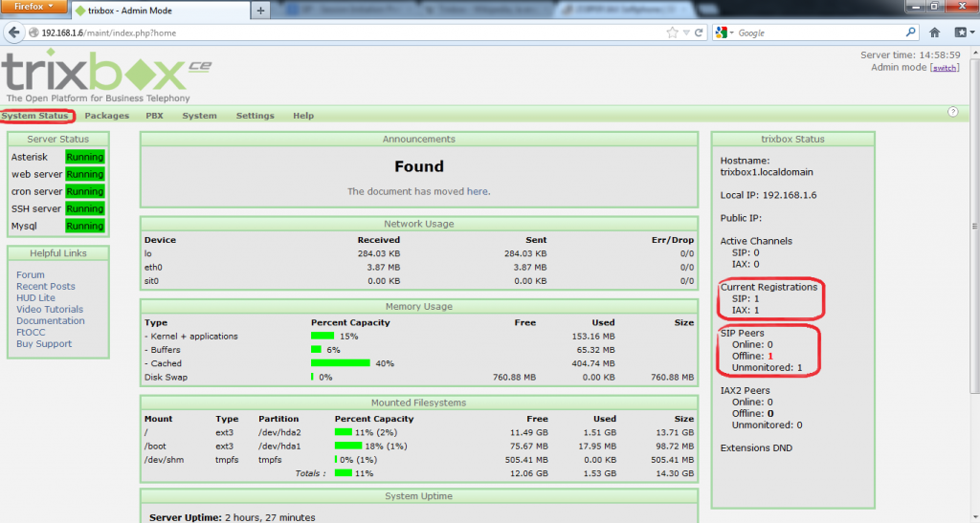This screenshot has height=523, width=980.
Task: Click the Kernel + applications 15% usage bar
Action: pyautogui.click(x=323, y=336)
